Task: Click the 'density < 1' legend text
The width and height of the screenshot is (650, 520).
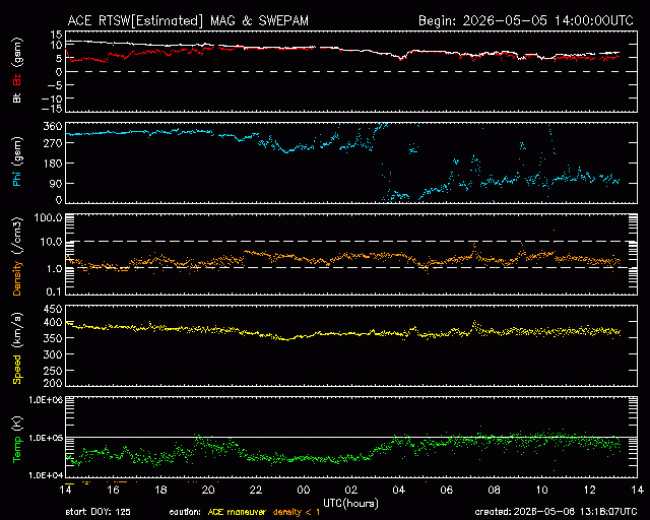Action: 296,512
